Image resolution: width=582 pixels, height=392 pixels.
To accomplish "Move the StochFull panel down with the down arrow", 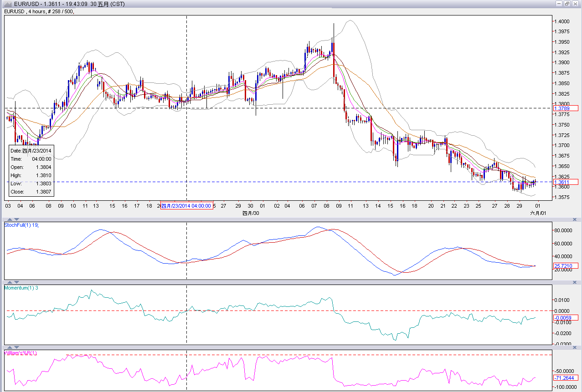I will [x=17, y=220].
